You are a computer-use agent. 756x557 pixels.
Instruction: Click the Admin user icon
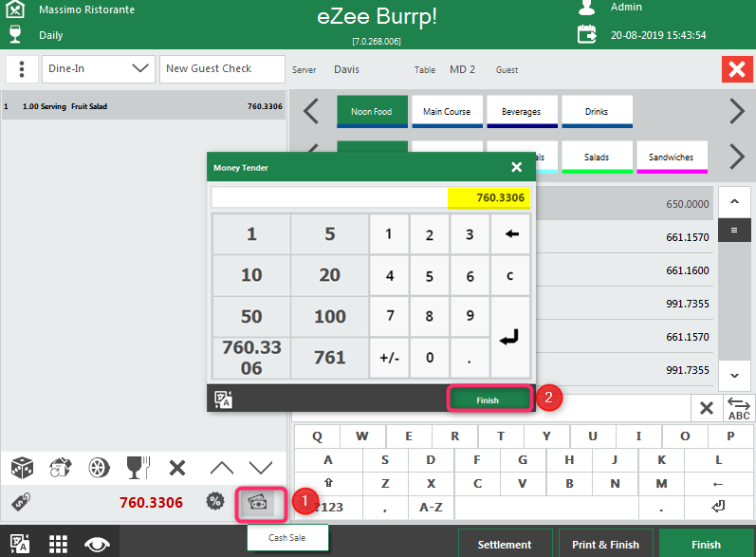pyautogui.click(x=586, y=8)
